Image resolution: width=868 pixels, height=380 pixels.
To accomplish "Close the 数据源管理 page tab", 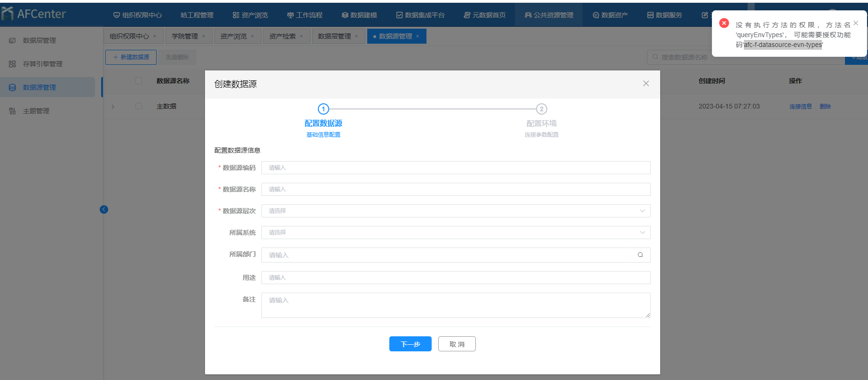I will [418, 36].
